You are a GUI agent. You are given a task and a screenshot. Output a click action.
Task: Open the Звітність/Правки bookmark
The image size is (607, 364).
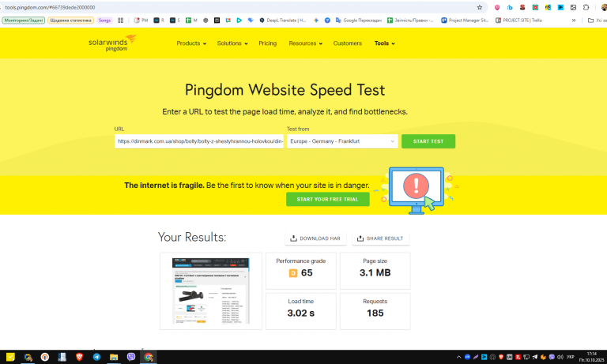pyautogui.click(x=410, y=20)
